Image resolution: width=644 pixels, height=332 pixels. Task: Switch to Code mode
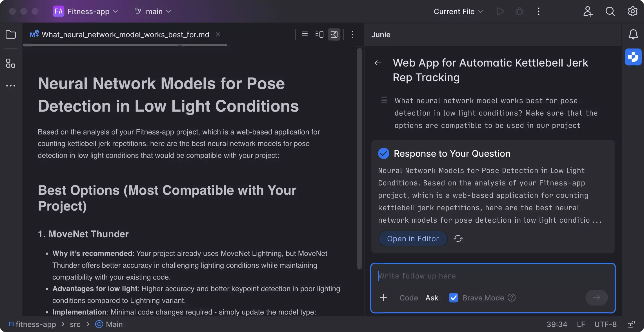pos(408,298)
